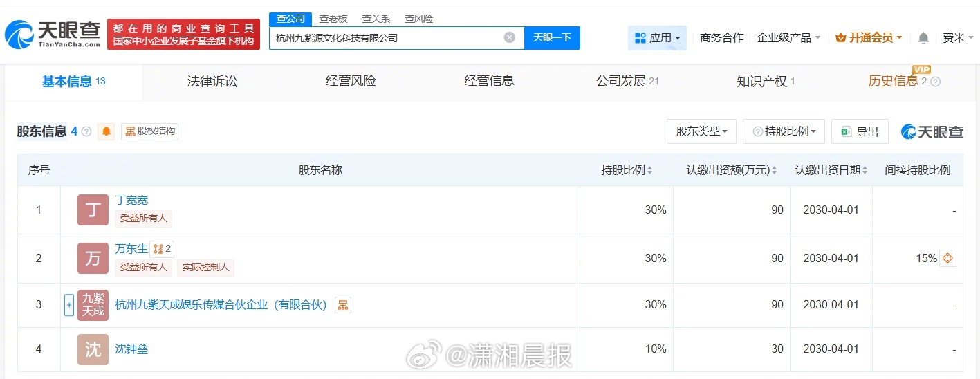This screenshot has height=379, width=980.
Task: Sort by 持股比例 column header
Action: 627,170
